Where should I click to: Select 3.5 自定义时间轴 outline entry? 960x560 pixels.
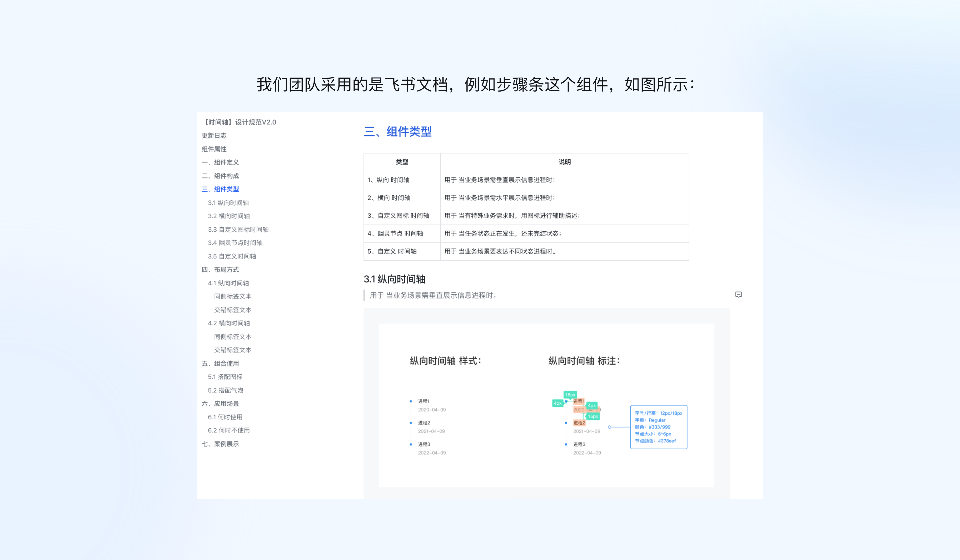tap(232, 256)
